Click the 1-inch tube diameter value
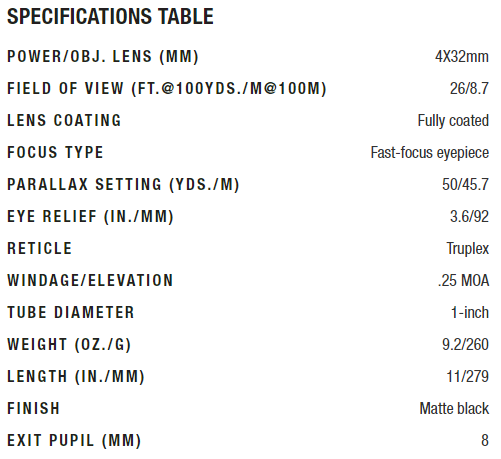The height and width of the screenshot is (459, 501). 470,312
